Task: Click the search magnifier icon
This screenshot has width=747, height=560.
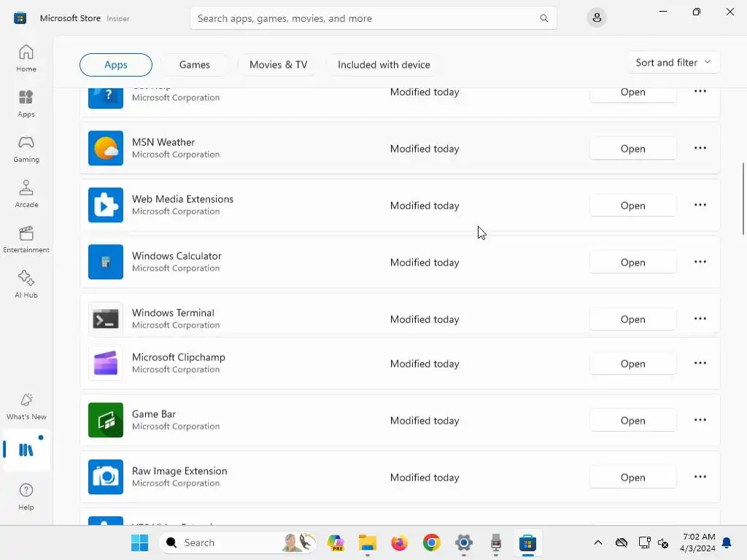Action: tap(543, 18)
